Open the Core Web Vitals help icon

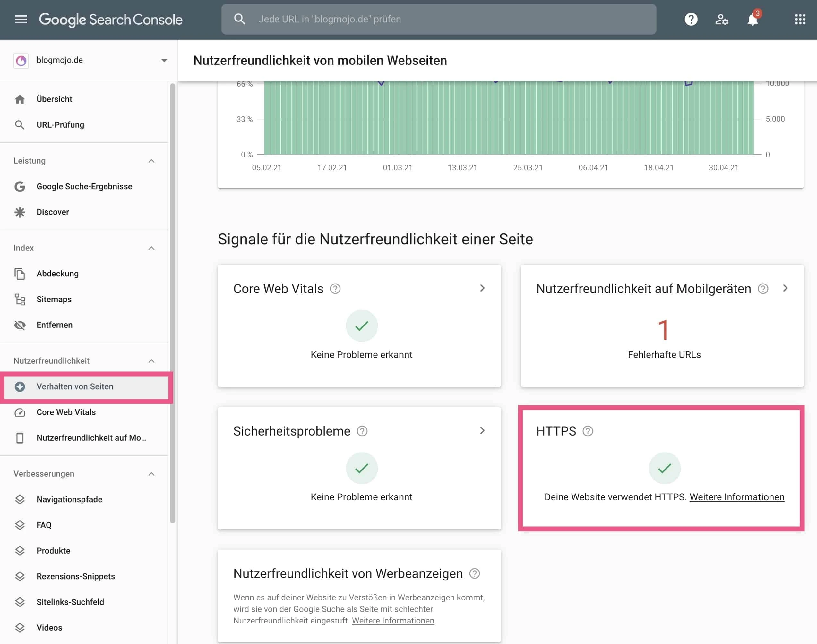[x=335, y=288]
